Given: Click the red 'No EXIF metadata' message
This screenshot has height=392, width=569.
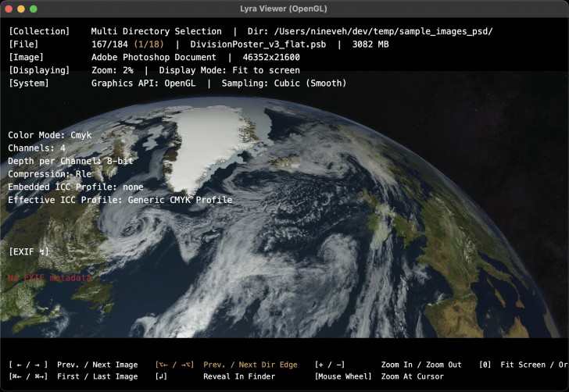Looking at the screenshot, I should [x=50, y=278].
